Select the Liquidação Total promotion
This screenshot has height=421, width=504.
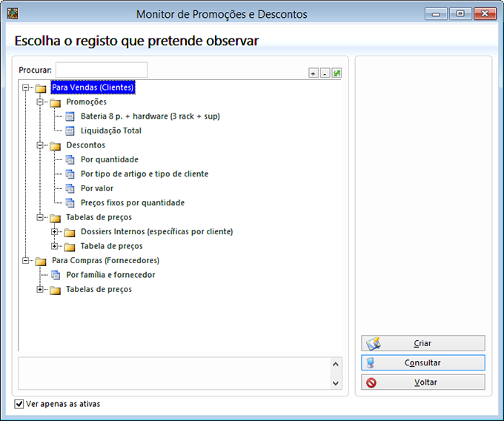point(111,130)
